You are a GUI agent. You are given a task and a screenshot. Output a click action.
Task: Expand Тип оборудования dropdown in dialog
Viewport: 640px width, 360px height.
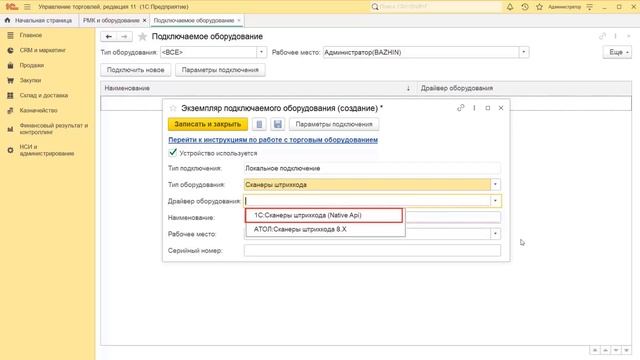(x=495, y=184)
